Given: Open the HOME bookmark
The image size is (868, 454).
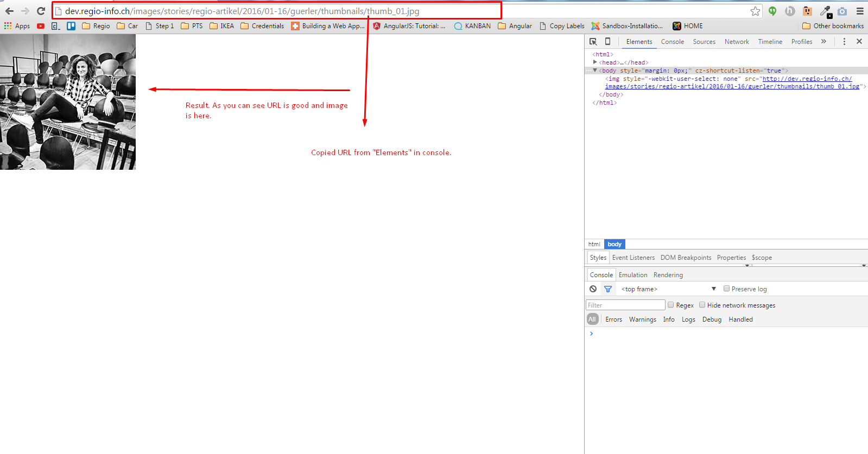Looking at the screenshot, I should [x=688, y=26].
